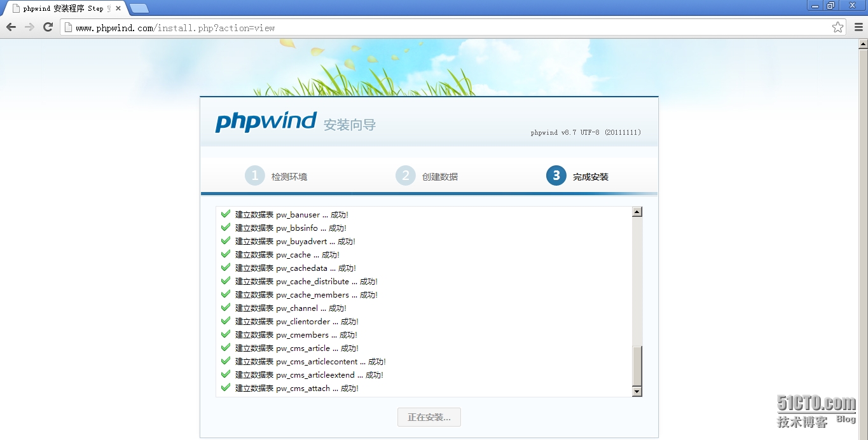868x440 pixels.
Task: Select text 建立数据表 pw_cms_article ... 成功!
Action: [297, 348]
